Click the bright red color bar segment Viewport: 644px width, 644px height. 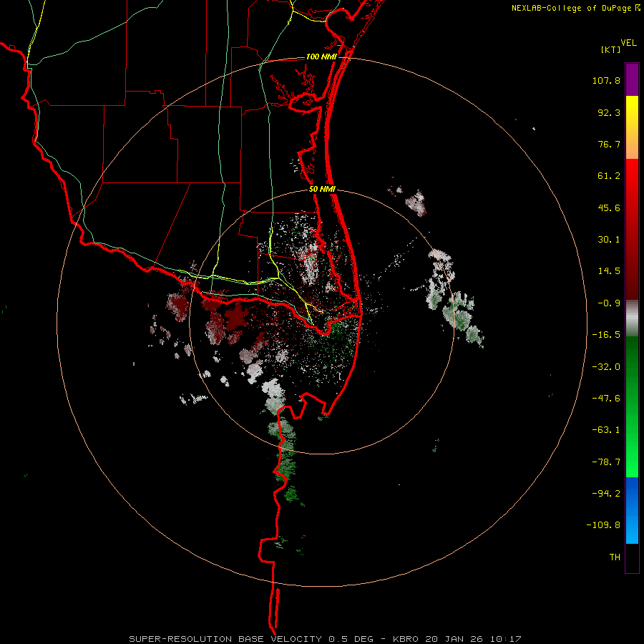pos(632,230)
